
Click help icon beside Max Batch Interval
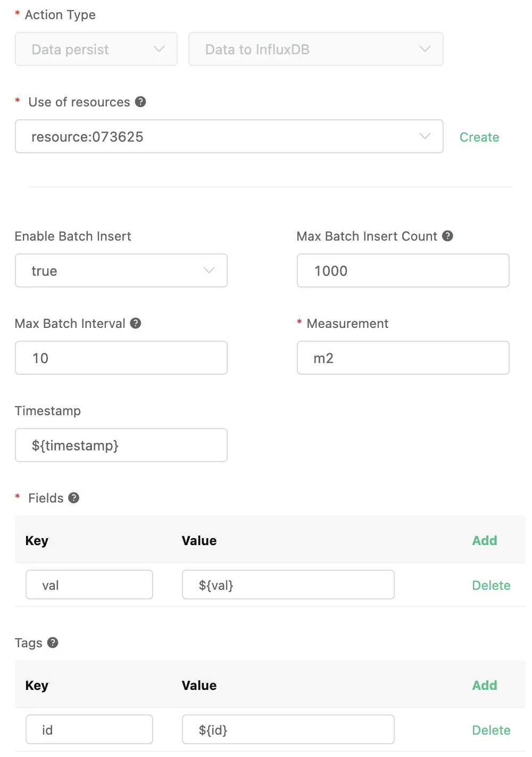(136, 323)
